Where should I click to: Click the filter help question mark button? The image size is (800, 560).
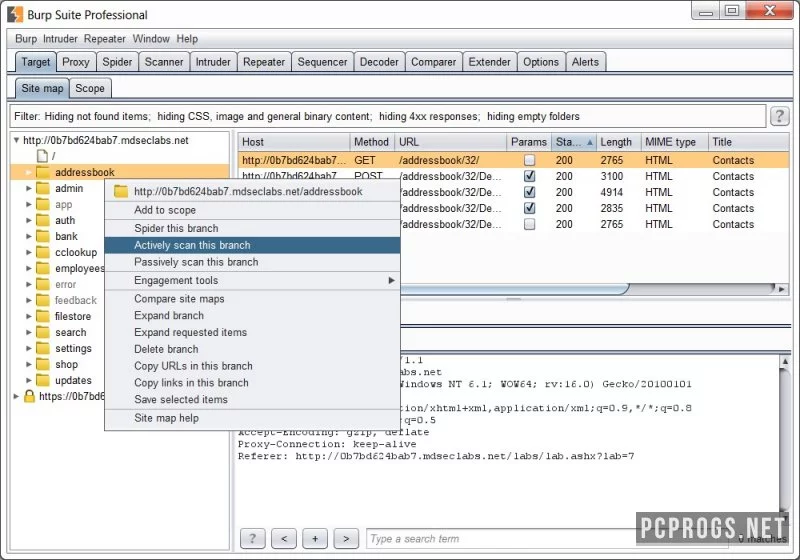pos(779,116)
